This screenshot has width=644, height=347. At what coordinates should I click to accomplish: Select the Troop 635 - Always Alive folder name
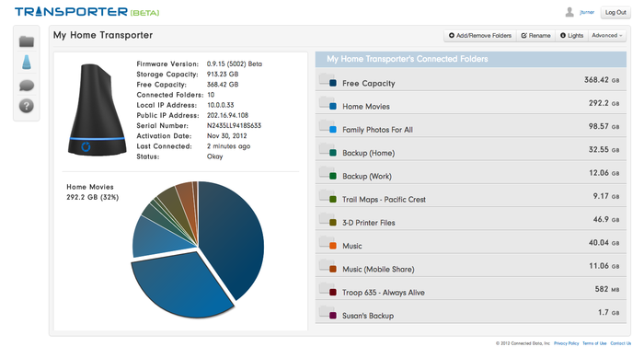point(384,293)
